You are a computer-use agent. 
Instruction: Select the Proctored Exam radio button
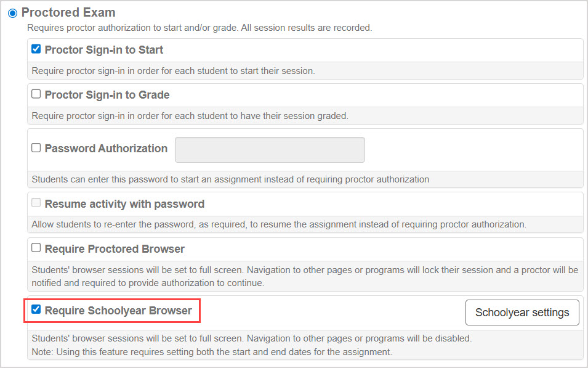(x=13, y=12)
